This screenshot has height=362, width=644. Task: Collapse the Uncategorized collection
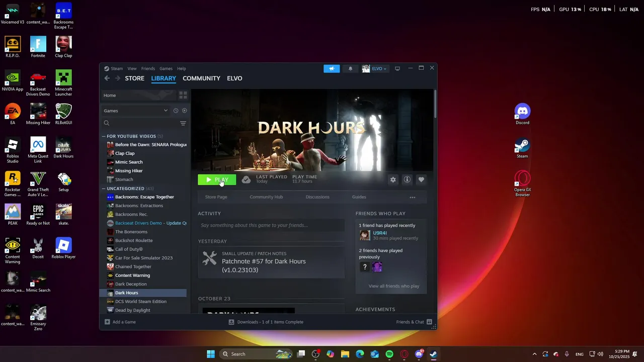click(104, 189)
